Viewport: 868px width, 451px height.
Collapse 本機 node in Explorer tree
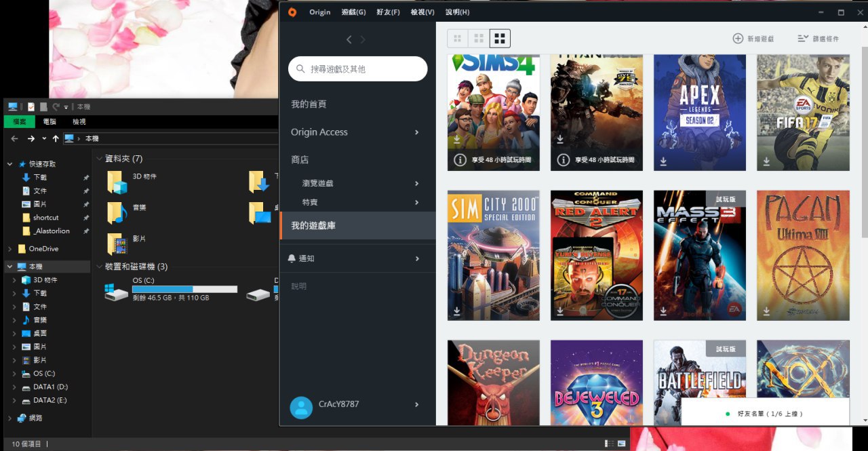click(x=10, y=267)
